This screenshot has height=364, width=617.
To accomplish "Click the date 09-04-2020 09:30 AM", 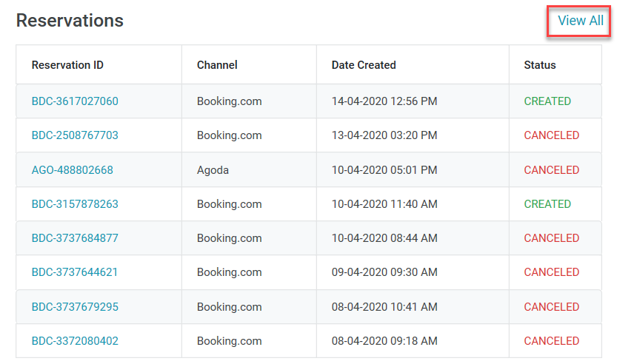I will (x=384, y=272).
